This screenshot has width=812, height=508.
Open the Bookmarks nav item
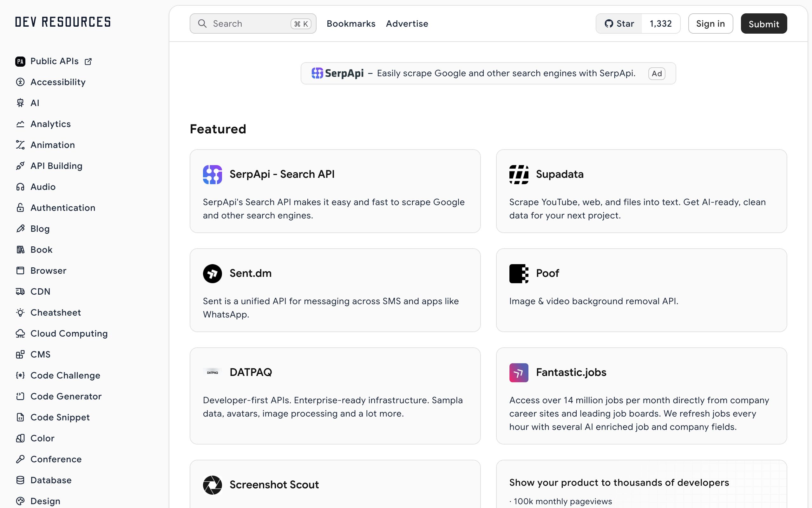pos(351,23)
